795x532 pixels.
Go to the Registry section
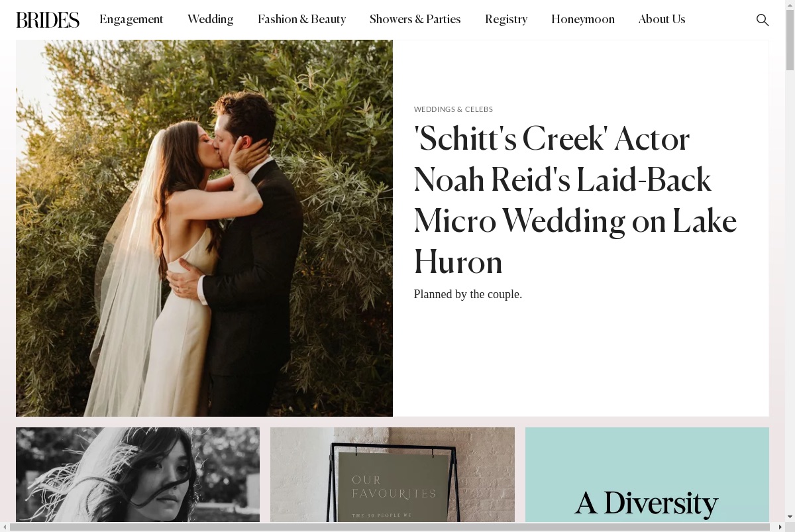click(x=506, y=20)
